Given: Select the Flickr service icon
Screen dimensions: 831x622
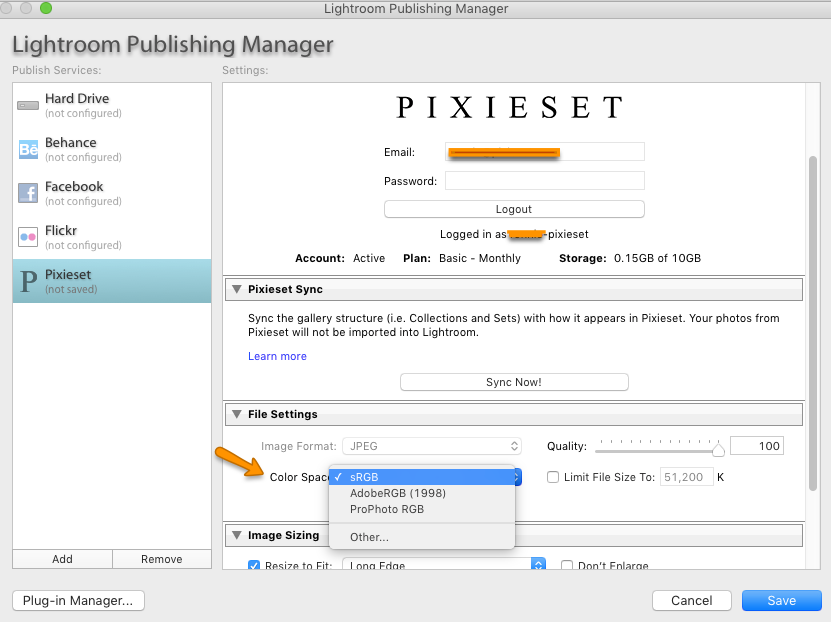Looking at the screenshot, I should [28, 237].
